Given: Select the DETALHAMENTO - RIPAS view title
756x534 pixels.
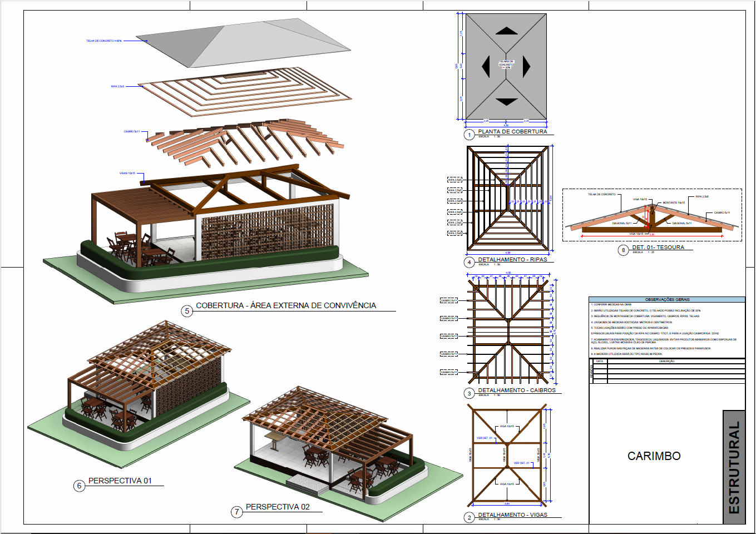Looking at the screenshot, I should point(512,260).
